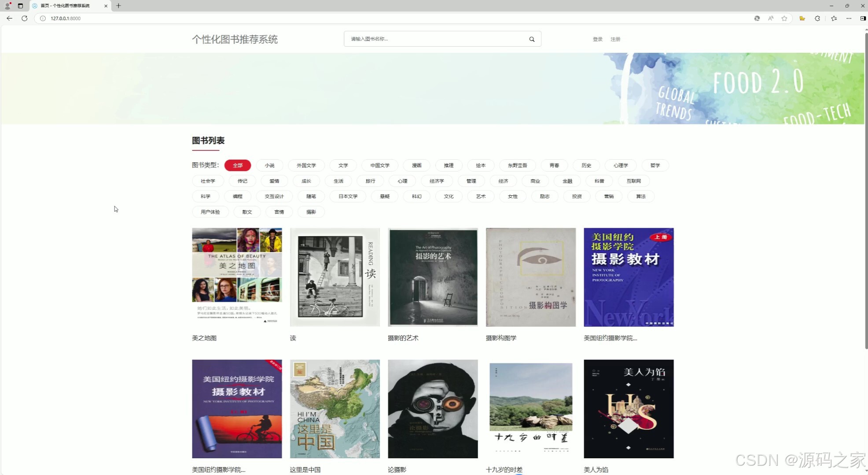This screenshot has height=475, width=868.
Task: Click the site info icon in address bar
Action: tap(42, 18)
